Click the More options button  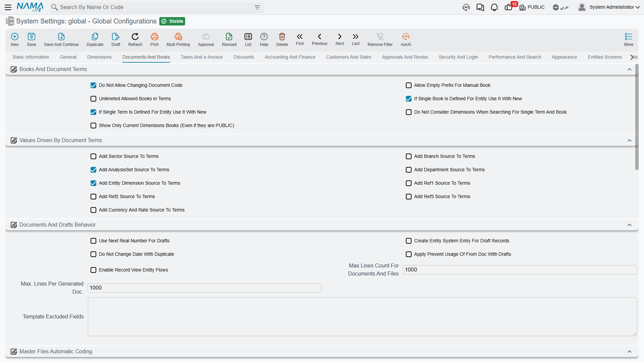[629, 40]
